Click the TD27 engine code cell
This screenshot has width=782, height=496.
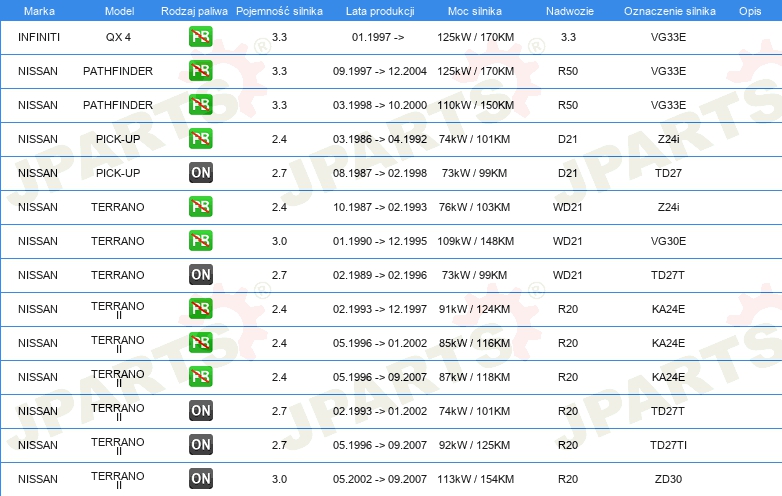pyautogui.click(x=668, y=173)
